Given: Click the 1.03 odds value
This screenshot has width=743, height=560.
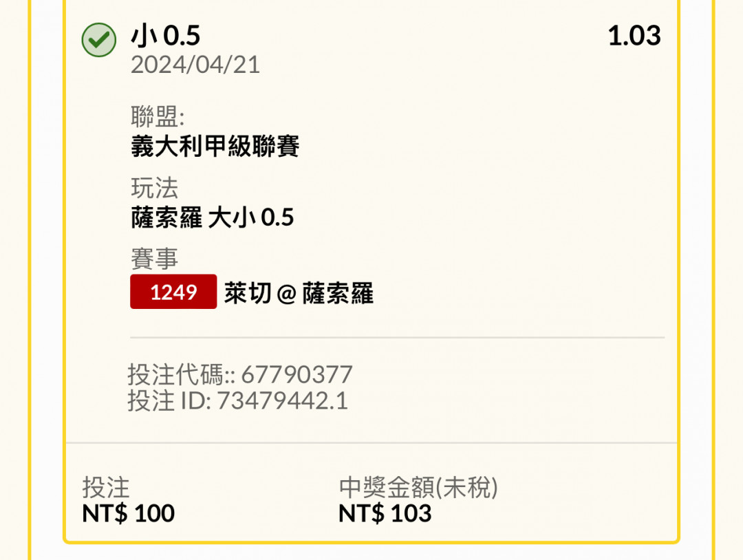Looking at the screenshot, I should pyautogui.click(x=634, y=36).
